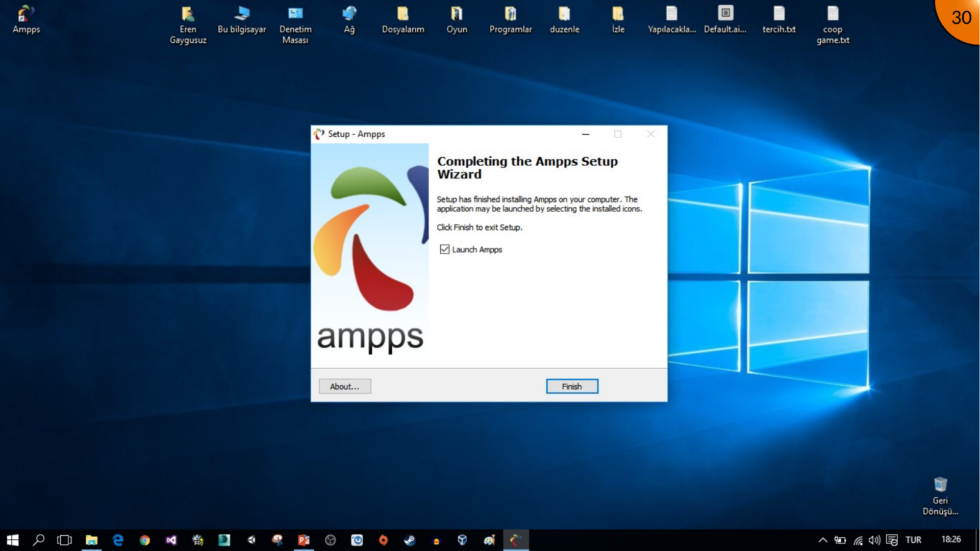Screen dimensions: 980x551
Task: Open VirtualBox cube icon in taskbar
Action: [463, 540]
